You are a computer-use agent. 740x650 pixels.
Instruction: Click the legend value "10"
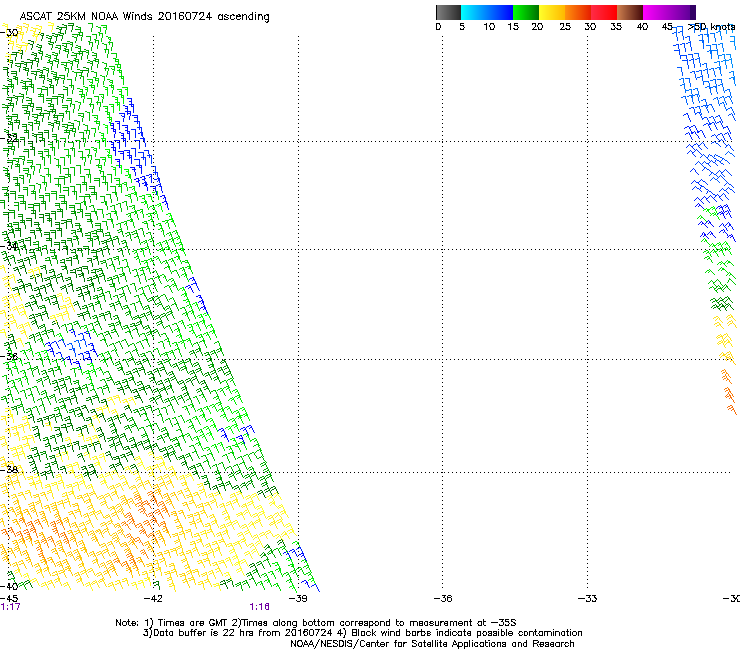(x=489, y=27)
